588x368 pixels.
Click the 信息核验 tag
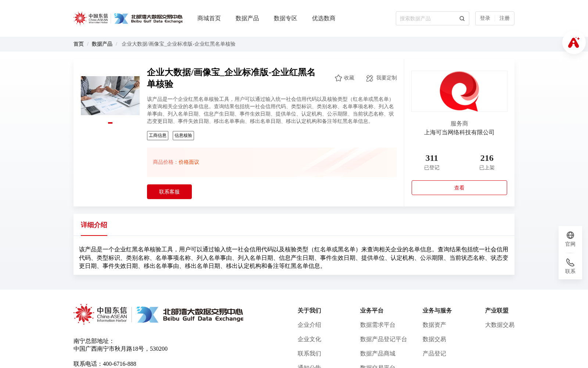point(183,135)
